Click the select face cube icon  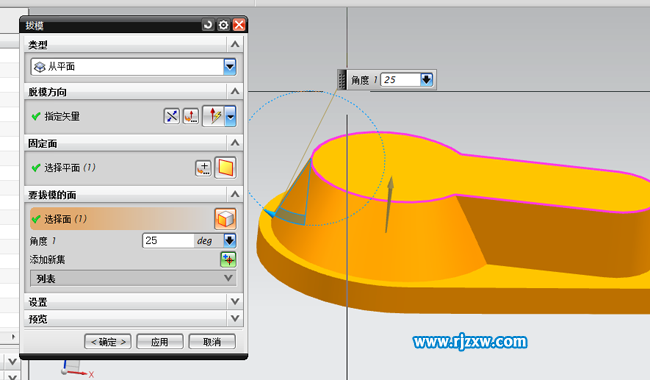(226, 219)
